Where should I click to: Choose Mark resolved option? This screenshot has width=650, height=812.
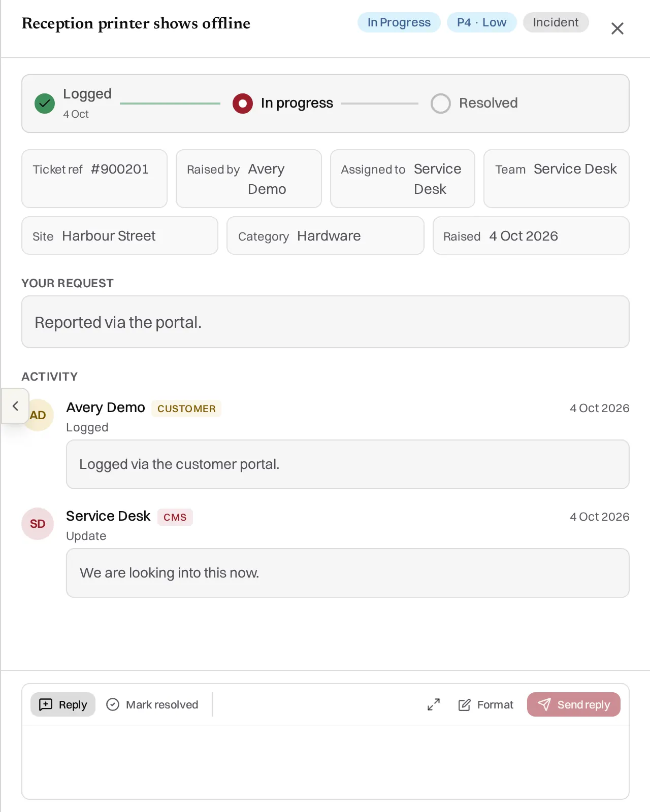click(x=152, y=704)
